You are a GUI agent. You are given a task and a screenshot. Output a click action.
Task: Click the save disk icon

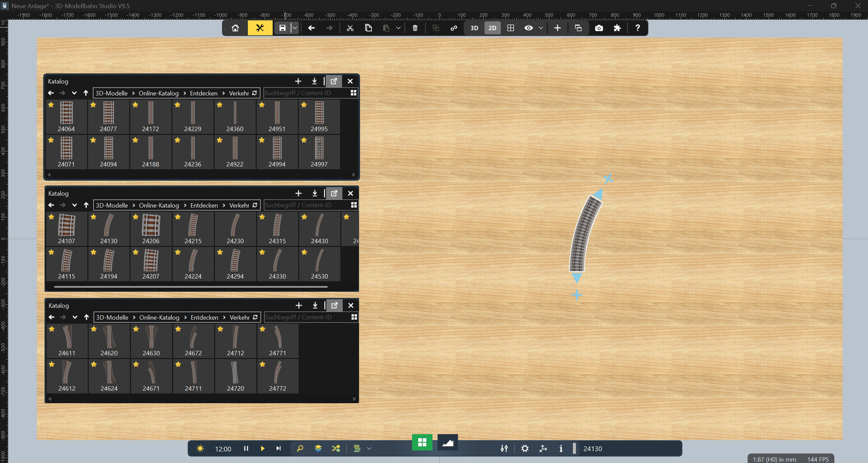[283, 28]
